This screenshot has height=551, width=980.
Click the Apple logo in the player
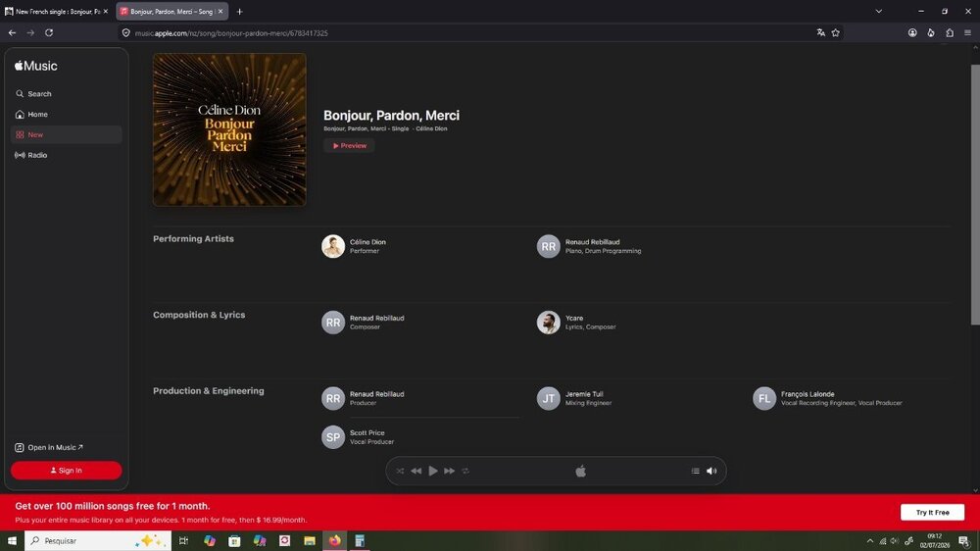pos(580,471)
